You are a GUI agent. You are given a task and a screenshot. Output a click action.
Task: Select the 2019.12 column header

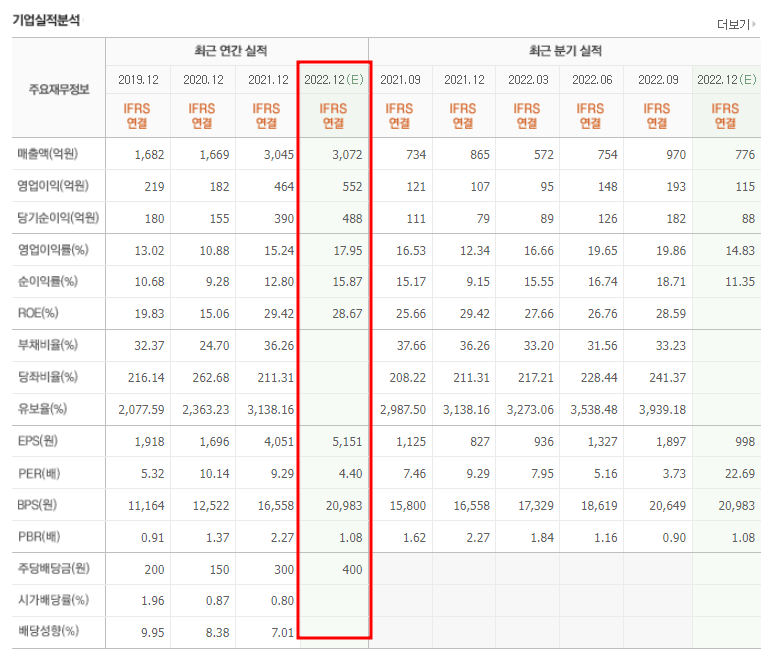[138, 80]
